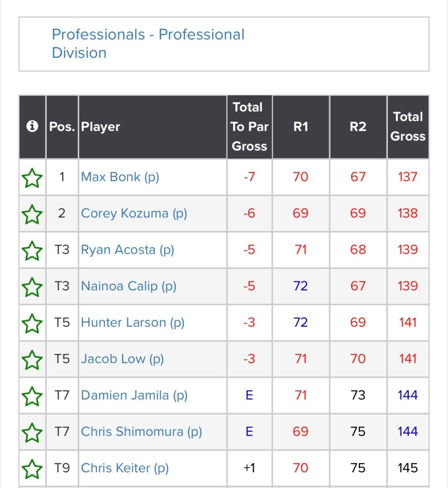The image size is (448, 488).
Task: View Corey Kozuma's scorecard link
Action: [134, 213]
